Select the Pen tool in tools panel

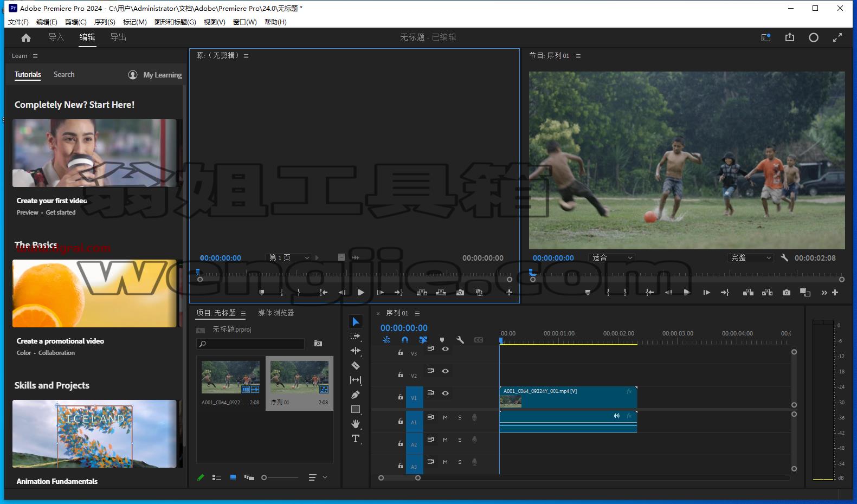tap(356, 395)
